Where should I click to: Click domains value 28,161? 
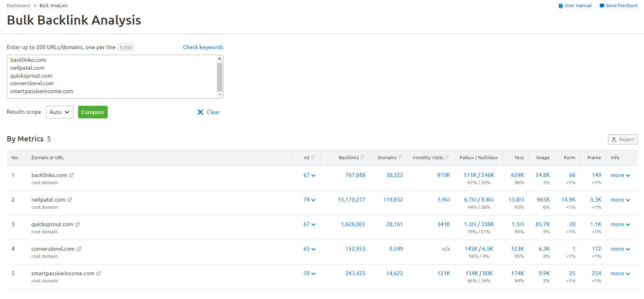[394, 224]
